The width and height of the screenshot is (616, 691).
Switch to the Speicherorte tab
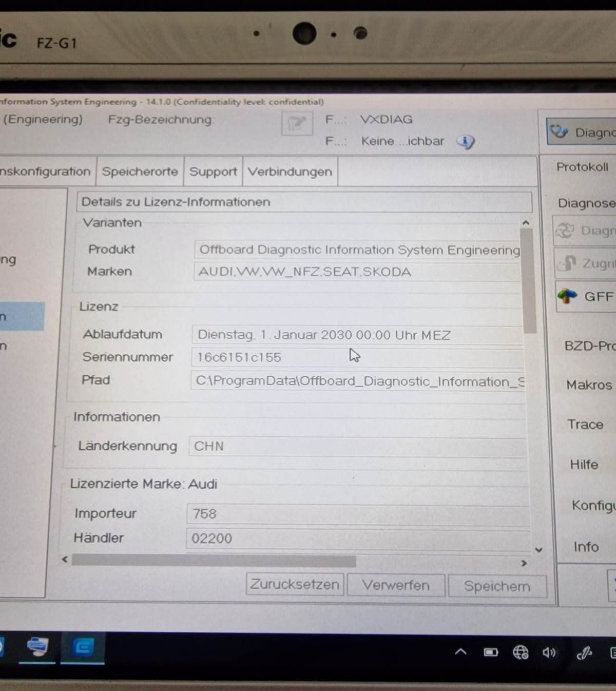tap(140, 171)
